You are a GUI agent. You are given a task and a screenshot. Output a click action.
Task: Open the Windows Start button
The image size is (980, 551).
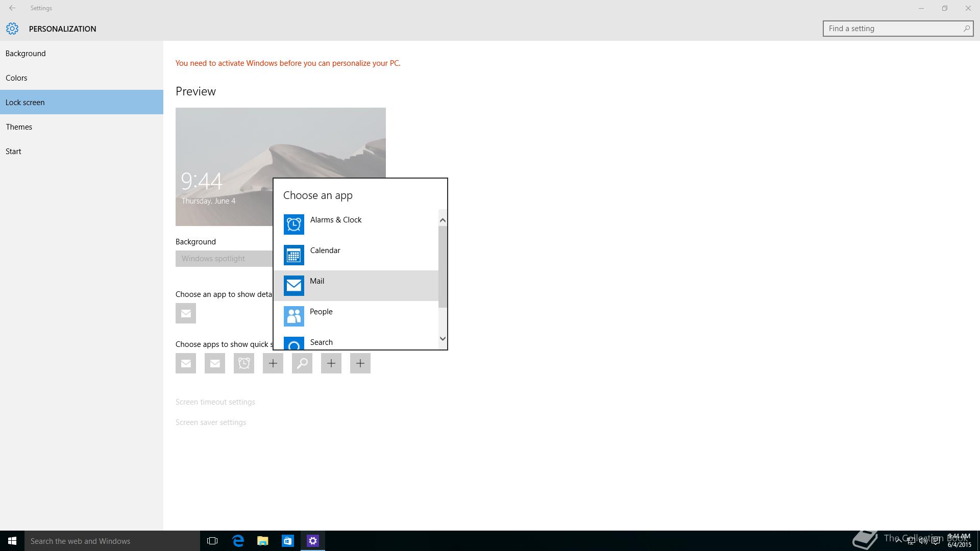coord(12,541)
